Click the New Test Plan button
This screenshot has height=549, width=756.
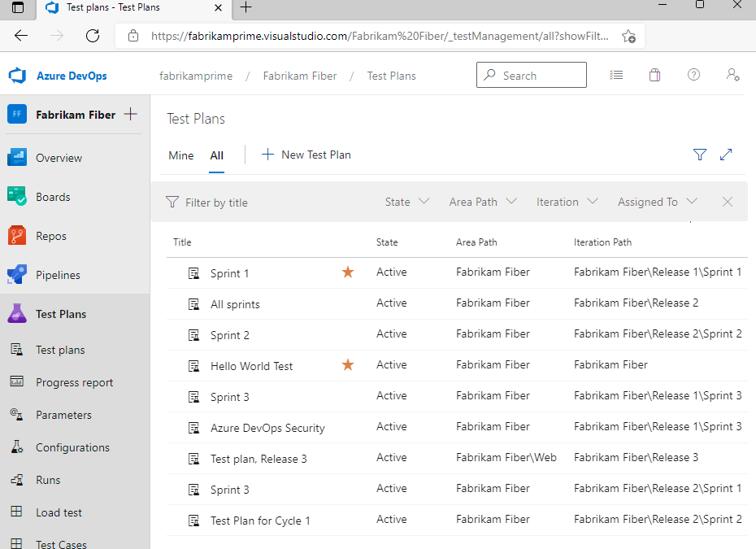point(306,155)
